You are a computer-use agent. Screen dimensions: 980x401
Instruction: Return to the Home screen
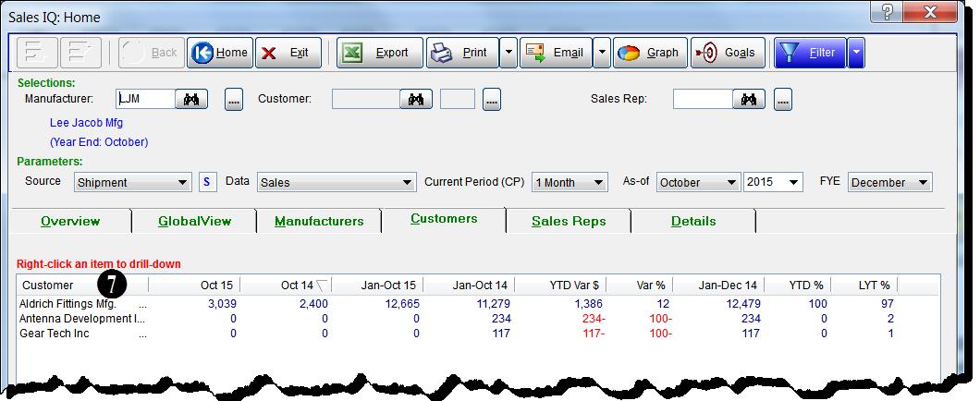(220, 53)
